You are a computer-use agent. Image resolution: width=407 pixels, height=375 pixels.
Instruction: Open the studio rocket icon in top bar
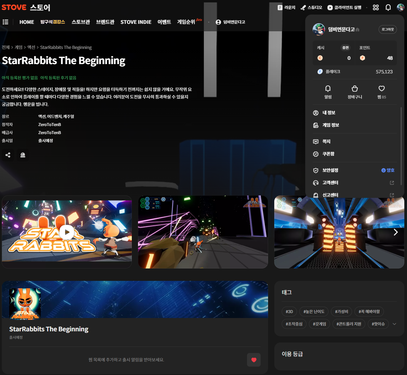point(311,7)
